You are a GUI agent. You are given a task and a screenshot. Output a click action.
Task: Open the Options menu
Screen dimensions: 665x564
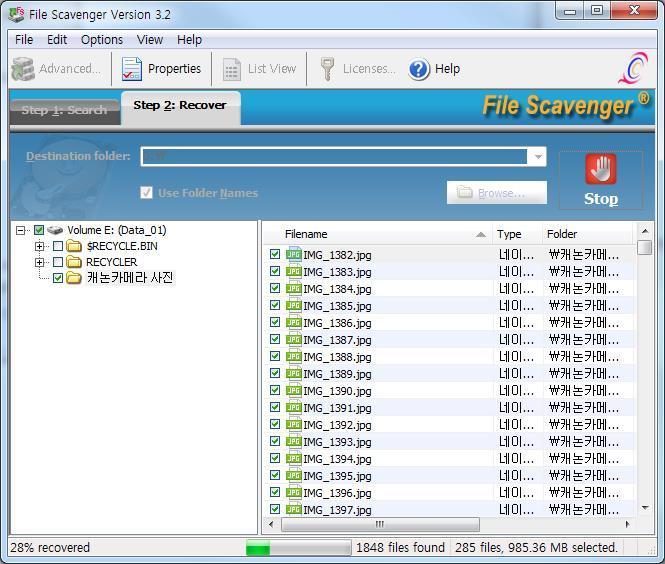tap(102, 40)
